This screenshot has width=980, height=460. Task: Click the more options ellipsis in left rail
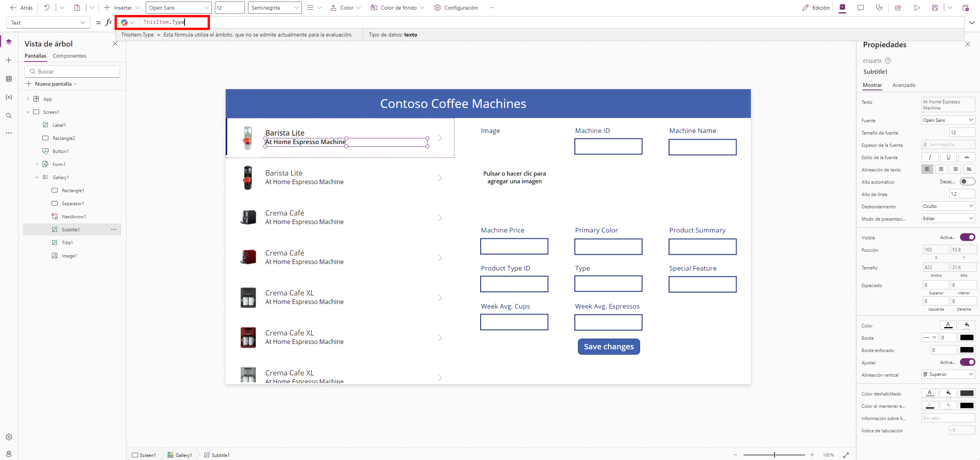(9, 133)
